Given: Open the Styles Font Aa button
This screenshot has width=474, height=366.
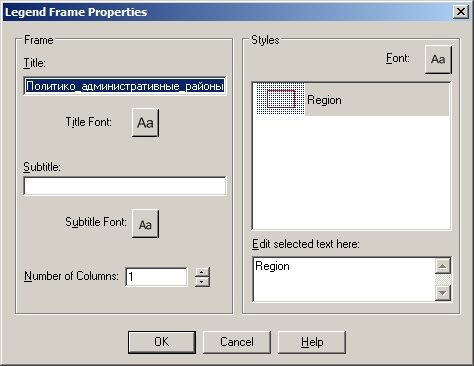Looking at the screenshot, I should (438, 60).
